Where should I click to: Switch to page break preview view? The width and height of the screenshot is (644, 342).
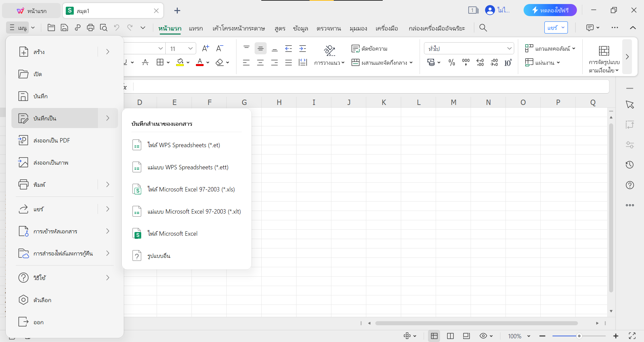[x=450, y=336]
